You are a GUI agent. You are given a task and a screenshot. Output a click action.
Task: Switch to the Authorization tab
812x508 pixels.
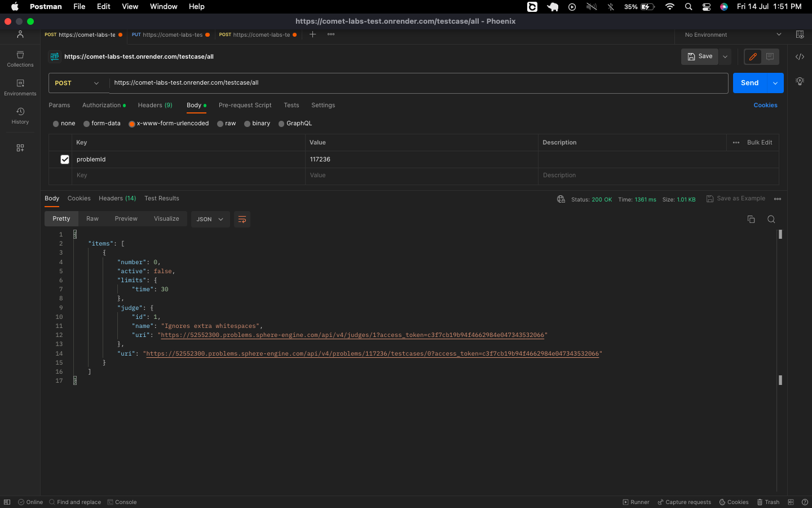[104, 105]
